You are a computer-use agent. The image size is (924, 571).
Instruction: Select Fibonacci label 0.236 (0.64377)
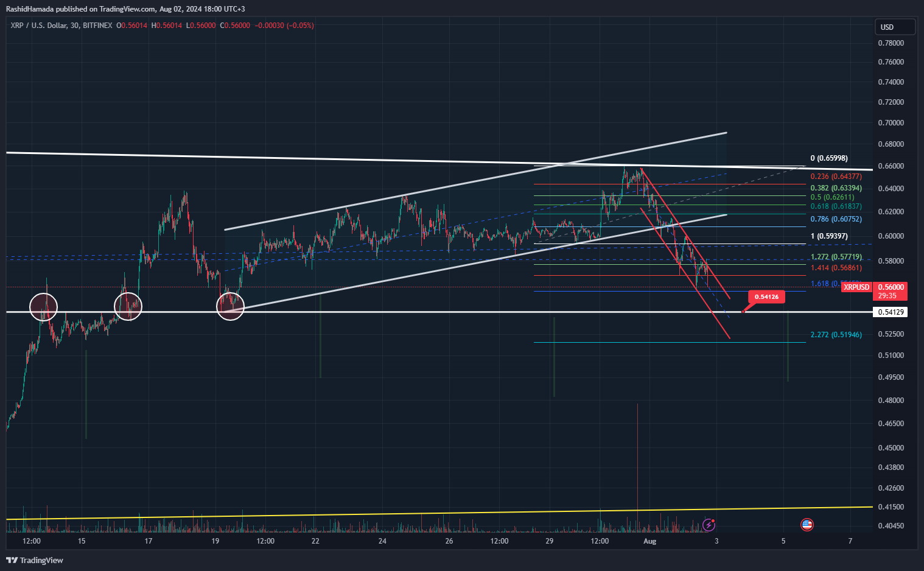pyautogui.click(x=836, y=177)
